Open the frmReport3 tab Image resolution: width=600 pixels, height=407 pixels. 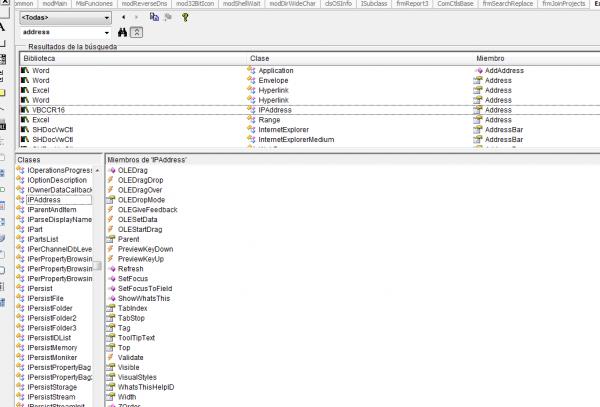coord(412,4)
